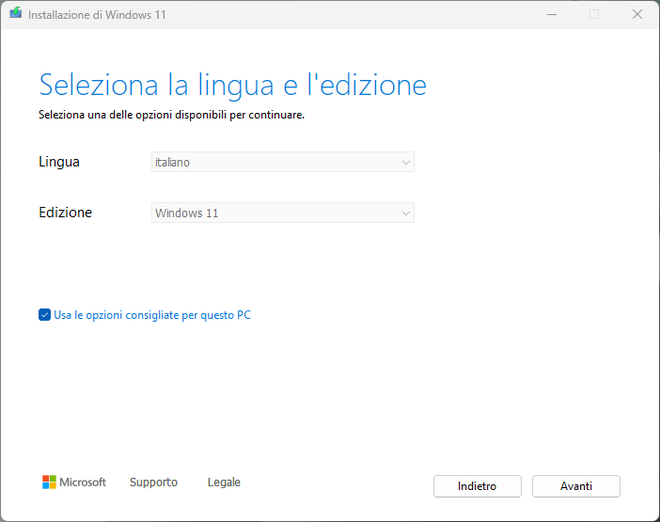
Task: Click the "Lingua" field label
Action: coord(59,162)
